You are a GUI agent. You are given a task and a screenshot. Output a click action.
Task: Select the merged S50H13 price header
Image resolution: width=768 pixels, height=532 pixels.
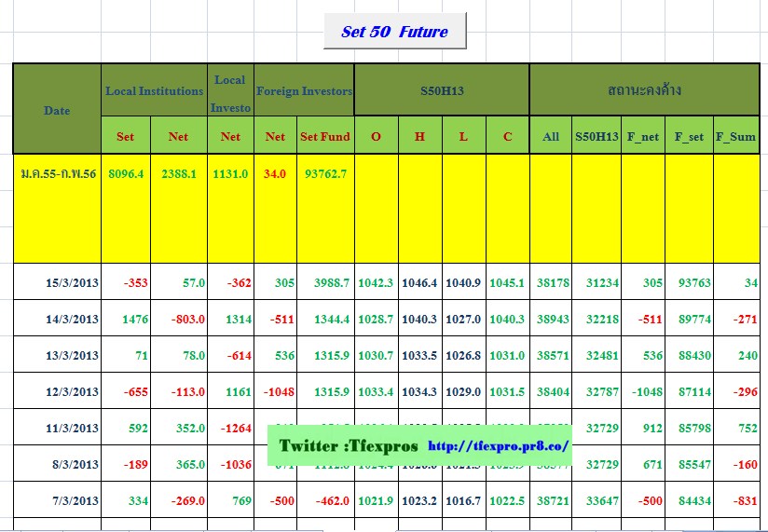tap(441, 91)
